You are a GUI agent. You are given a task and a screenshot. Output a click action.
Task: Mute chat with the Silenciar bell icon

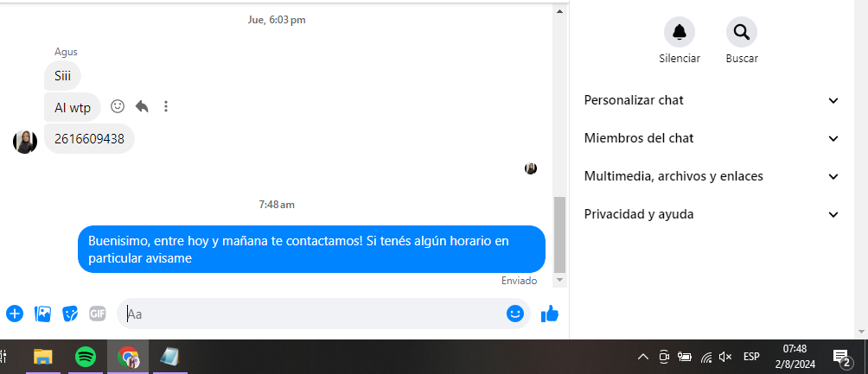pos(680,32)
